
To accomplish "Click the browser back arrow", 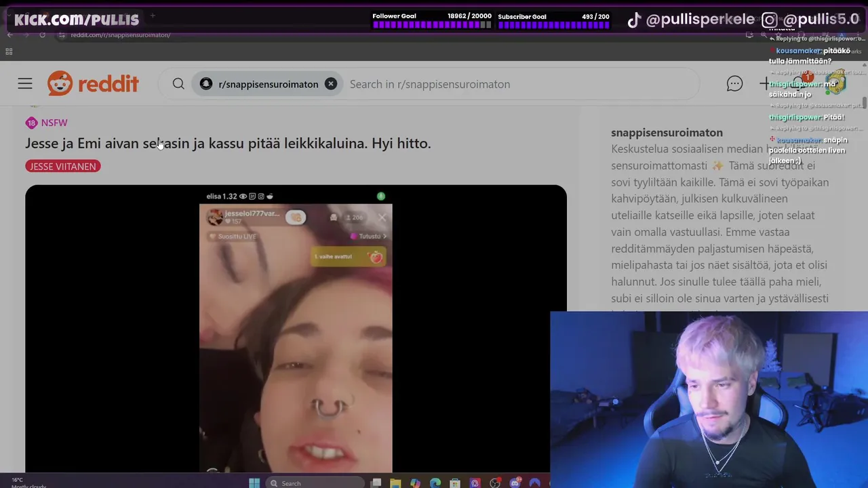I will tap(9, 35).
